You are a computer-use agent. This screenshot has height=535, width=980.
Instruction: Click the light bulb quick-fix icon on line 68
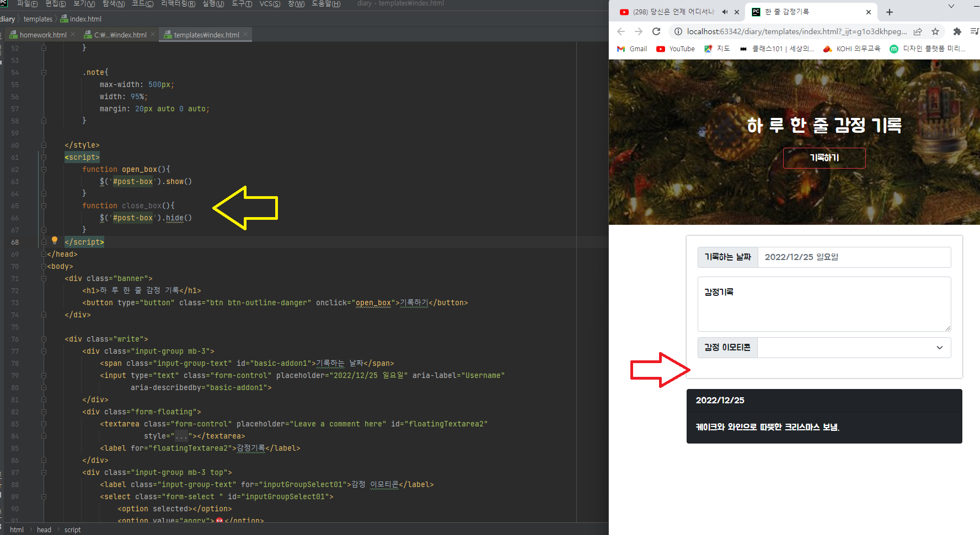(x=55, y=240)
